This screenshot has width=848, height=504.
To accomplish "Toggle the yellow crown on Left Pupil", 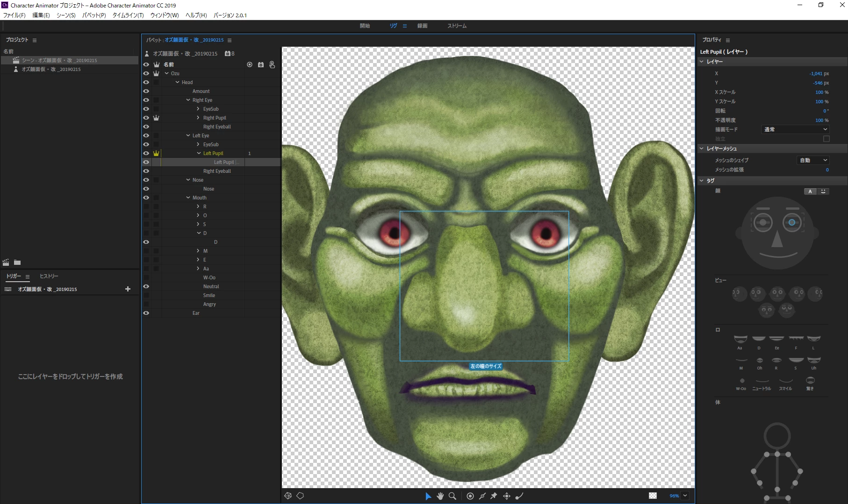I will [156, 153].
